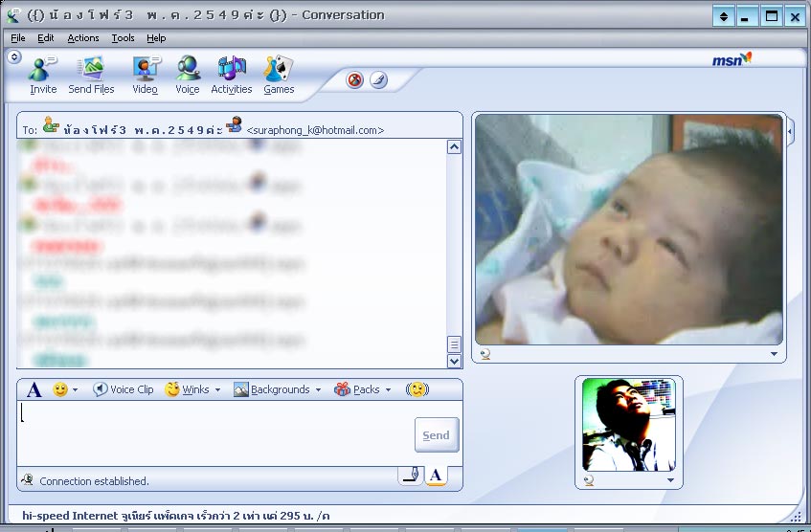Collapse the display picture side panel arrow
Viewport: 811px width, 532px height.
tap(790, 130)
